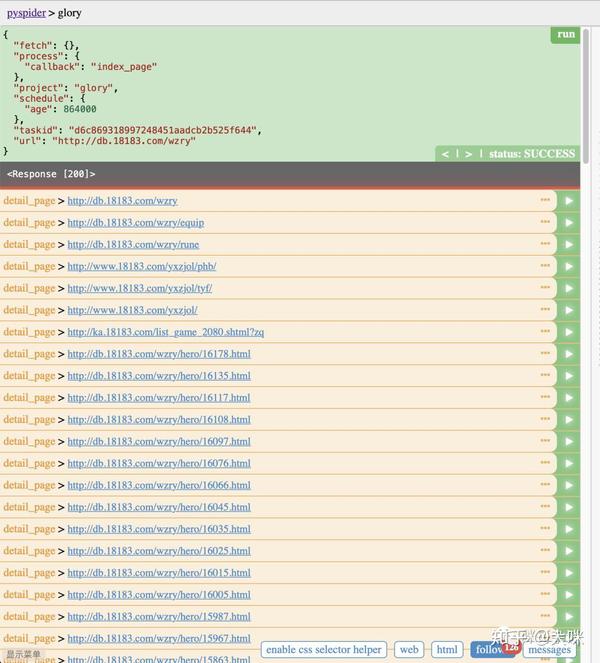Go to previous task with left arrow

tap(445, 154)
